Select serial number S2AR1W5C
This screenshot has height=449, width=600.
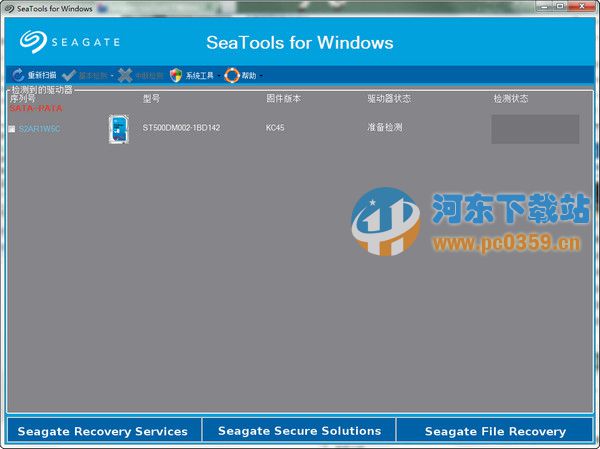click(x=39, y=129)
